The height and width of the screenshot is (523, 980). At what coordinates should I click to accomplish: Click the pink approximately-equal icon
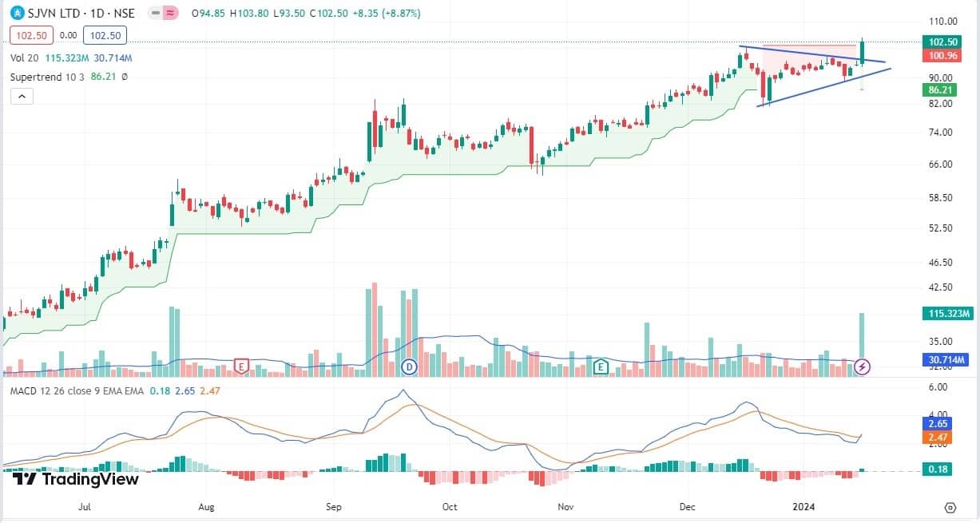pos(169,14)
